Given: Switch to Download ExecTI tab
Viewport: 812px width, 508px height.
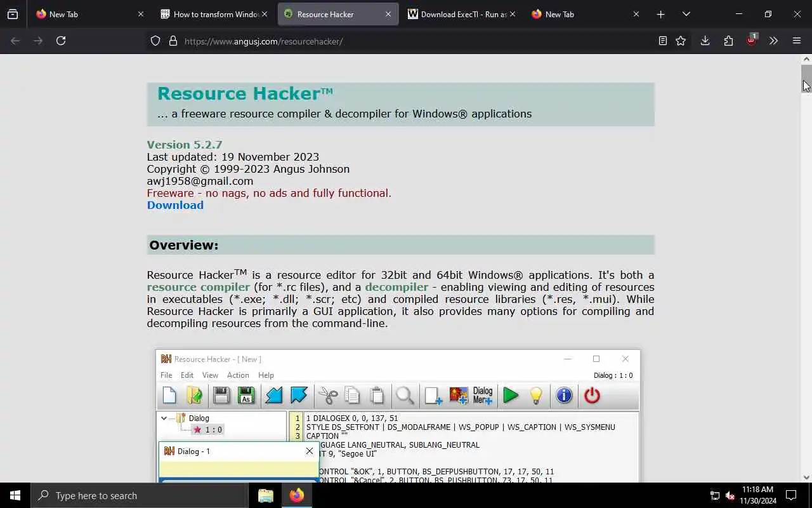Looking at the screenshot, I should [x=462, y=14].
